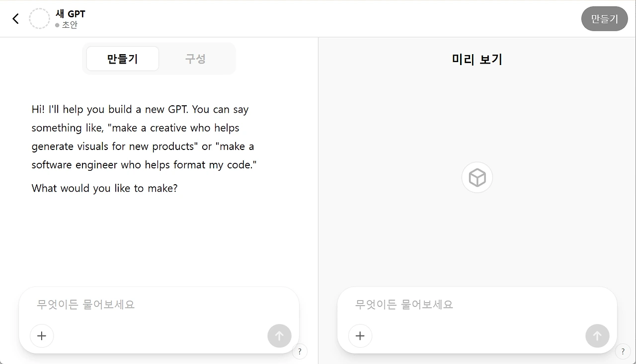Click the dashed circle GPT avatar placeholder
The image size is (636, 364).
(x=39, y=19)
